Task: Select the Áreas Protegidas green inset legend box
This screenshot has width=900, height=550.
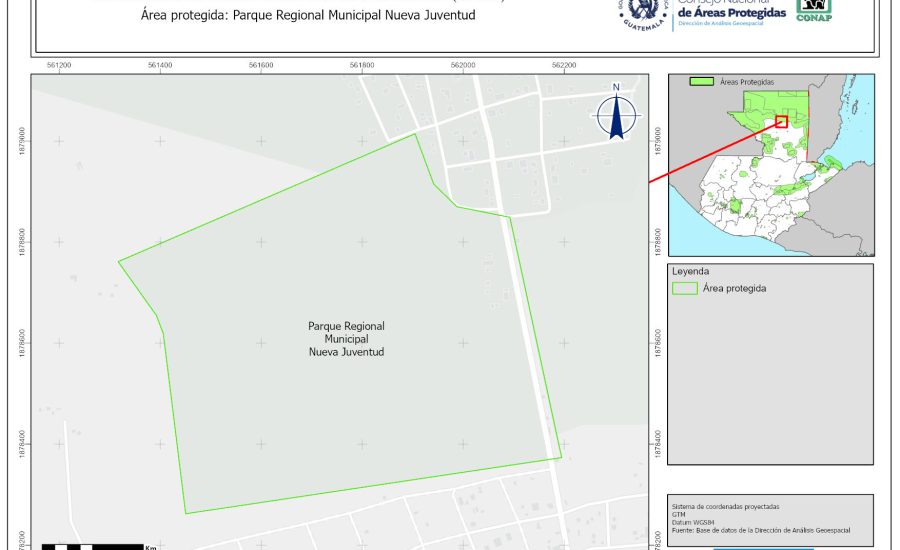Action: [703, 81]
